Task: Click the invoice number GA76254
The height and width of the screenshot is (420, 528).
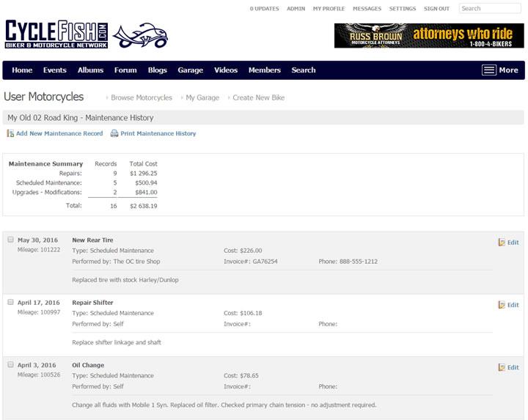Action: point(265,262)
